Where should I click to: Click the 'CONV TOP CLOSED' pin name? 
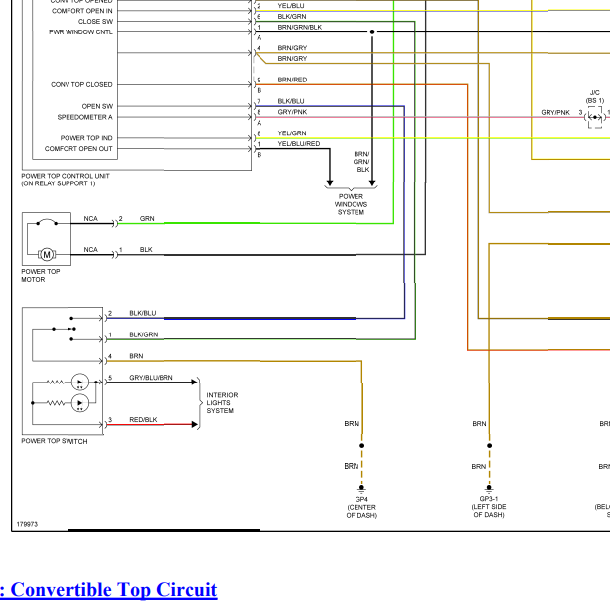tap(82, 84)
